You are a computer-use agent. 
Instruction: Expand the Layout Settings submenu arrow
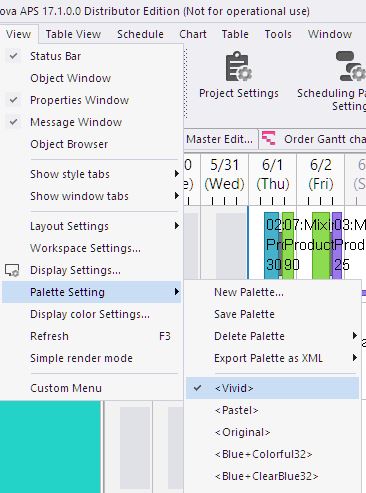[x=176, y=226]
